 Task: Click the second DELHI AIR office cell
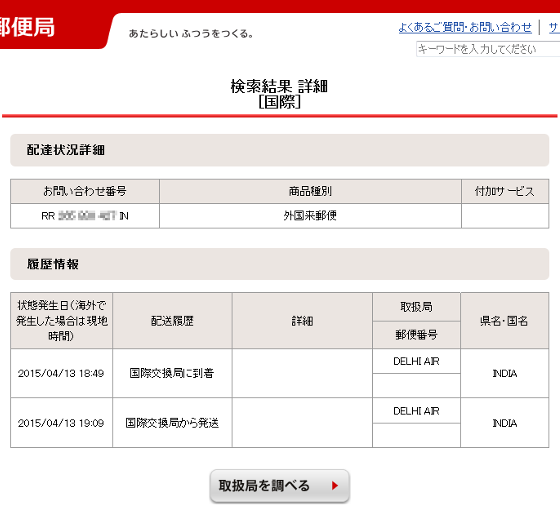point(416,411)
